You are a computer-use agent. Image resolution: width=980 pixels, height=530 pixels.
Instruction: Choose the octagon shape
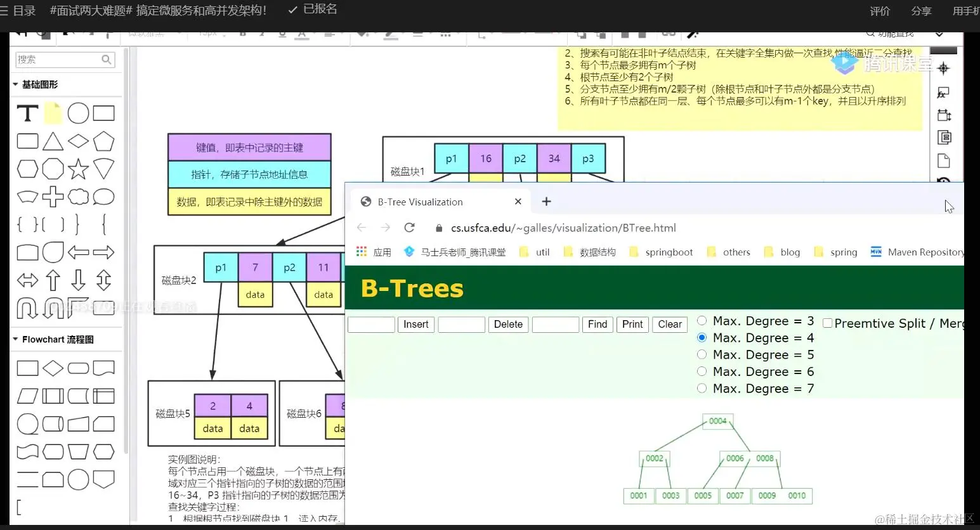(53, 169)
